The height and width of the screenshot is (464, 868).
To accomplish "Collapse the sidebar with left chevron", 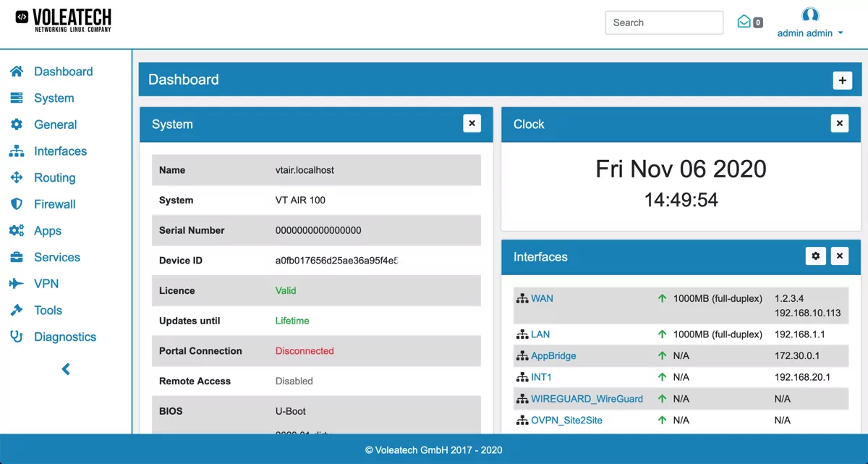I will 66,369.
